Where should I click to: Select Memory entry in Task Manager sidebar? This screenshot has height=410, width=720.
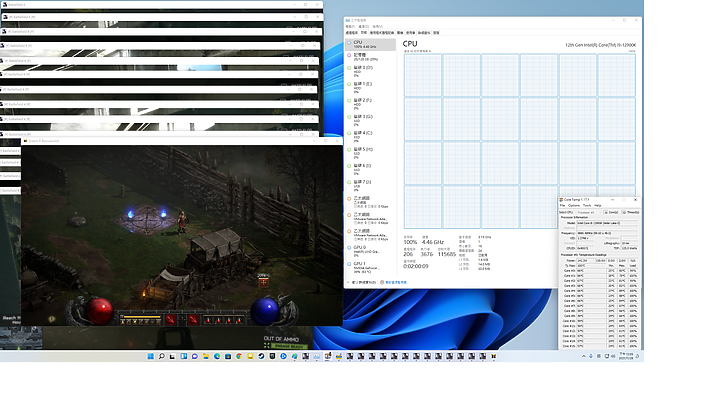[x=370, y=57]
